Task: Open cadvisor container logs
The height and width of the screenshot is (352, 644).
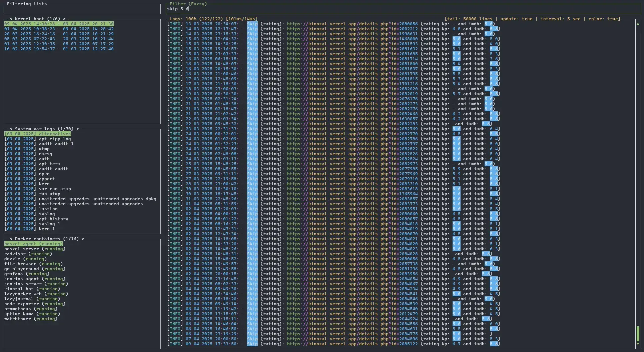Action: click(28, 254)
